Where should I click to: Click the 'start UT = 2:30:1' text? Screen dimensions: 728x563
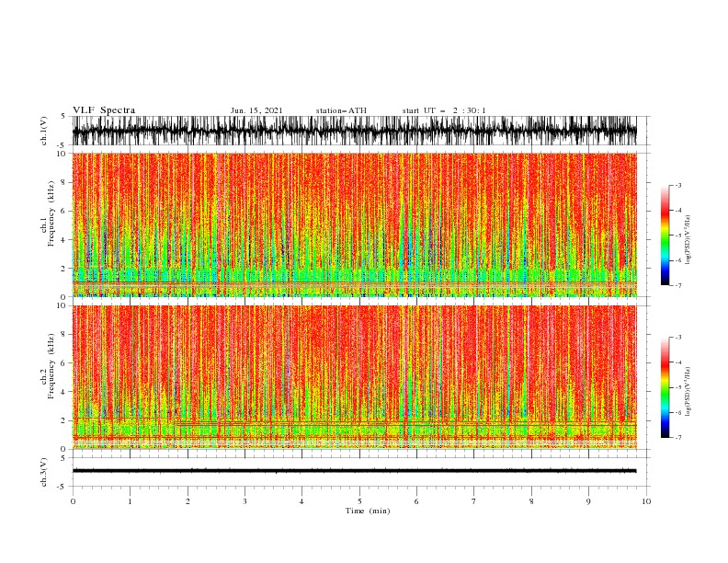[444, 110]
